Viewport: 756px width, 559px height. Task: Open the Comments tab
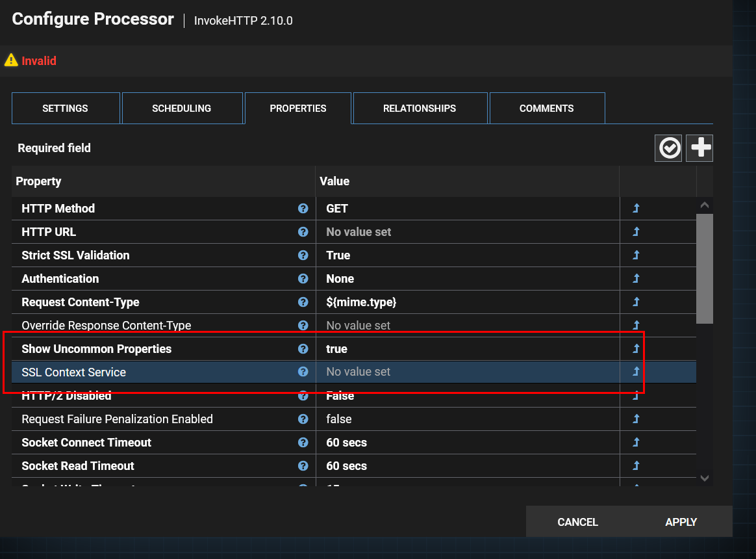coord(547,108)
